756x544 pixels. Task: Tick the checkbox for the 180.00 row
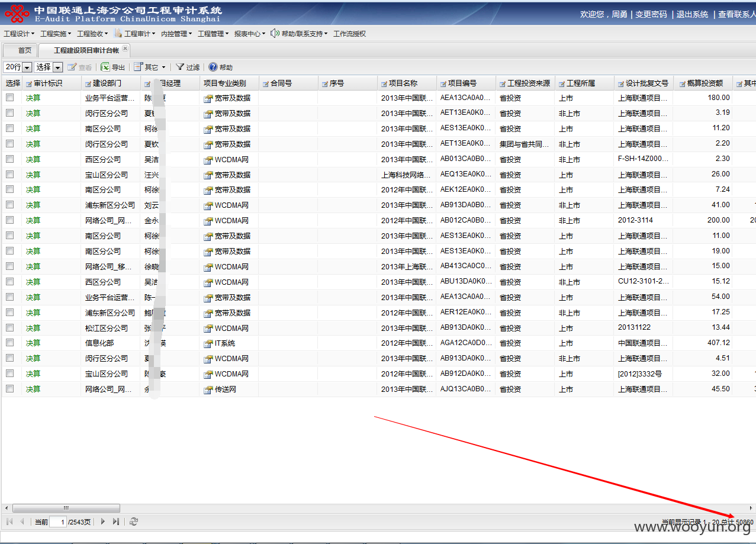(10, 98)
